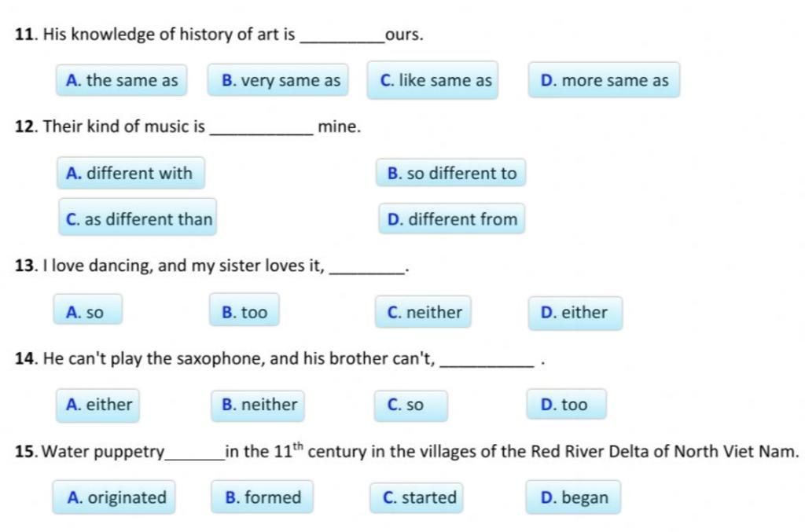
Task: Choose option 'B. very same as'
Action: (278, 80)
